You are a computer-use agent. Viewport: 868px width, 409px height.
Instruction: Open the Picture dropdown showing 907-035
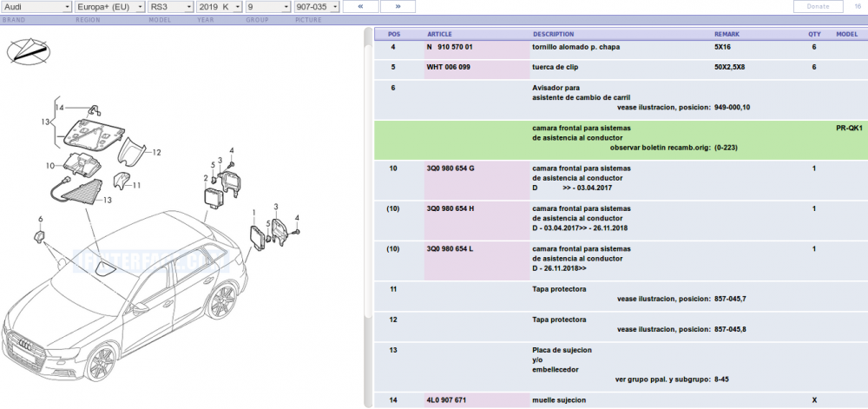(x=317, y=7)
